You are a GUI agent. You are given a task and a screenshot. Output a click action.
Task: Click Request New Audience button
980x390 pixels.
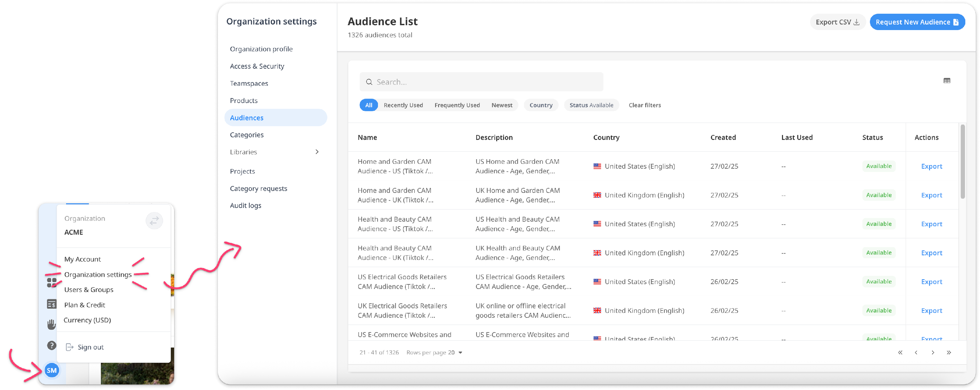tap(917, 22)
